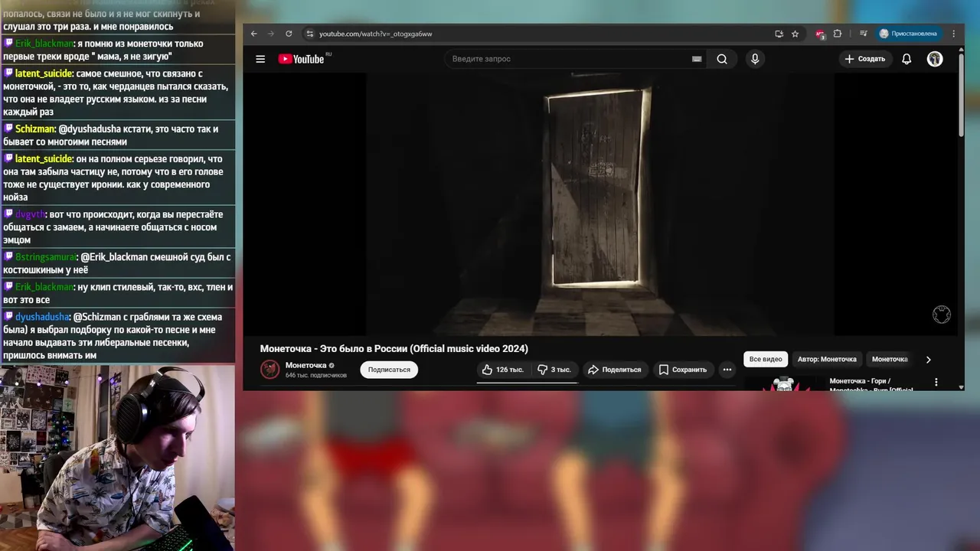Select the Все видео chip
The width and height of the screenshot is (980, 551).
(x=766, y=359)
